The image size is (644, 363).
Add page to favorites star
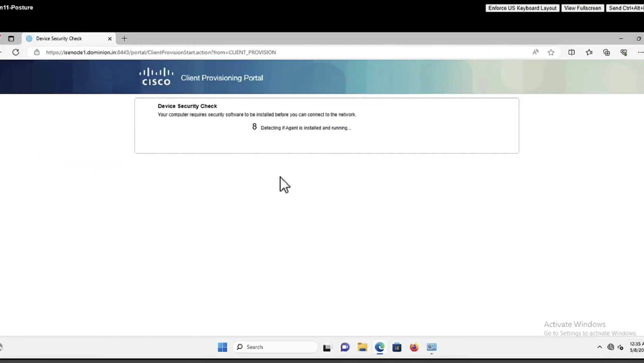coord(551,52)
